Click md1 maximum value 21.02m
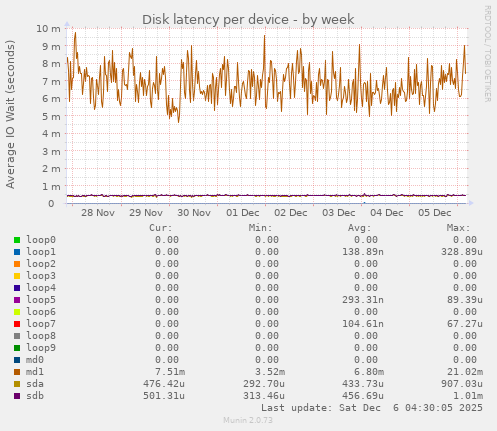The height and width of the screenshot is (431, 497). [465, 372]
